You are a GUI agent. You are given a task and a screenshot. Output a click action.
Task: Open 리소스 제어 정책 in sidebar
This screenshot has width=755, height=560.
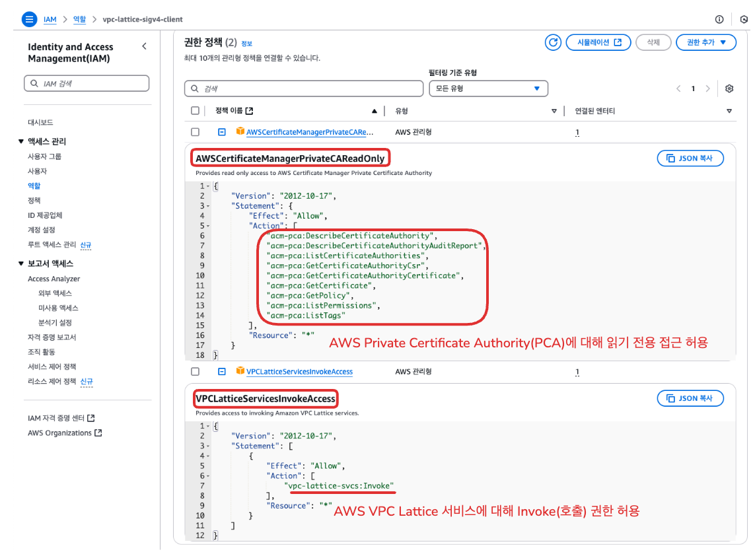coord(52,381)
